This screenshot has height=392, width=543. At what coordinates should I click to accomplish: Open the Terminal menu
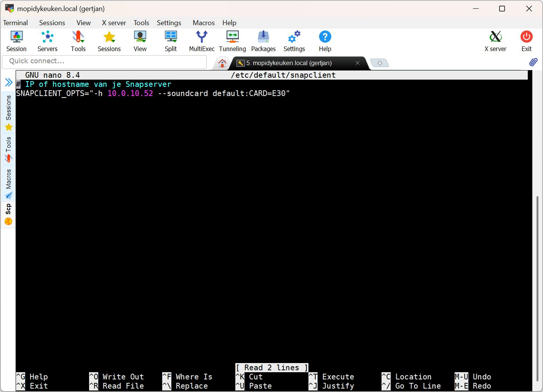15,23
